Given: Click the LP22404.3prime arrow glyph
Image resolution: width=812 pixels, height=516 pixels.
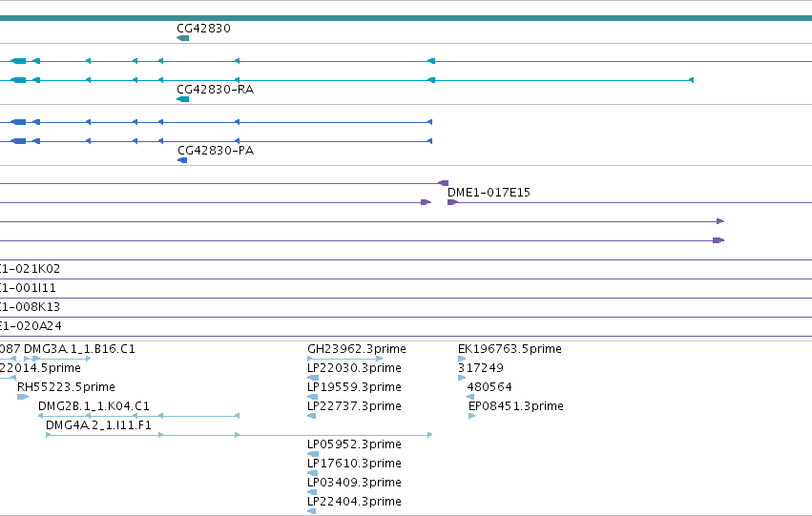Looking at the screenshot, I should coord(311,511).
